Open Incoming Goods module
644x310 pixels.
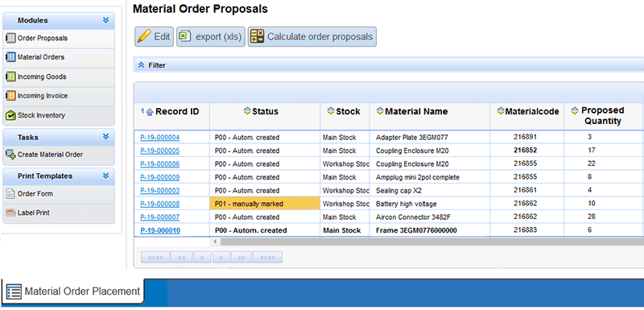point(59,76)
